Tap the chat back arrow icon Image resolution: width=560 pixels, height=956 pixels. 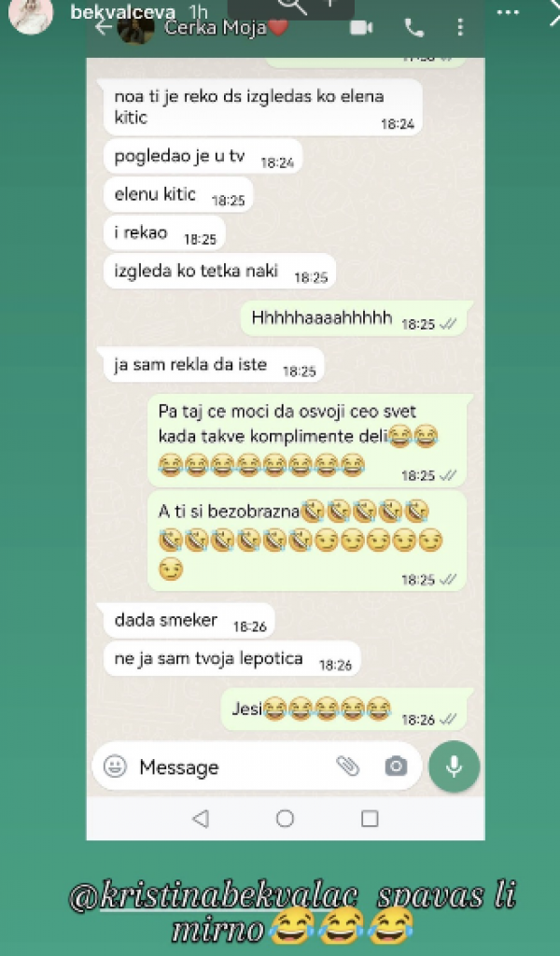104,27
